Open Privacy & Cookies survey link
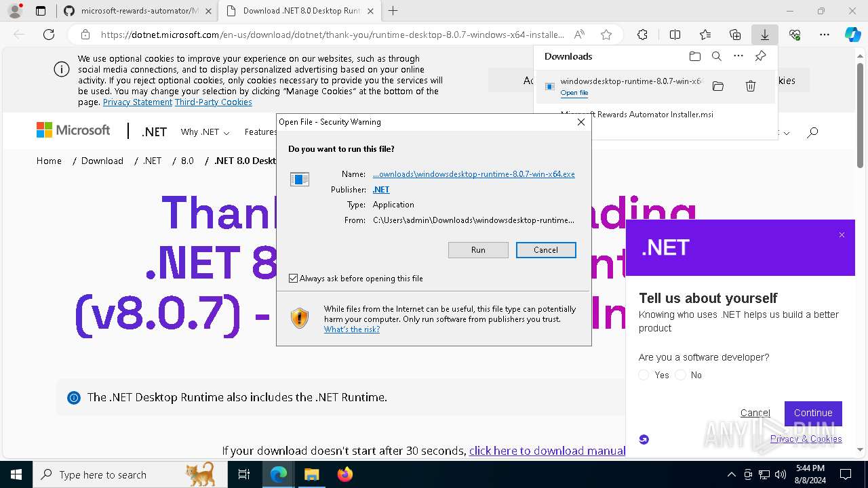 (806, 439)
